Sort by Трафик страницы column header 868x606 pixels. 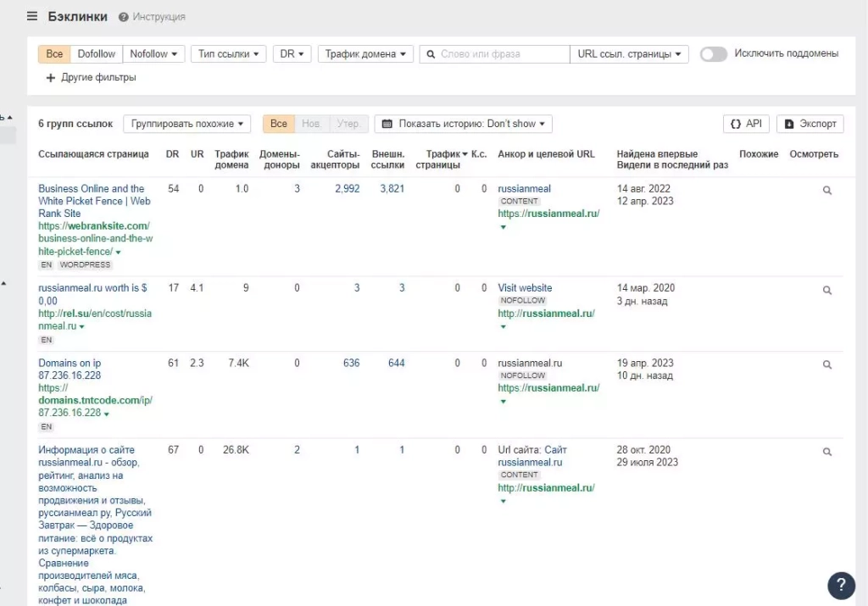point(441,159)
